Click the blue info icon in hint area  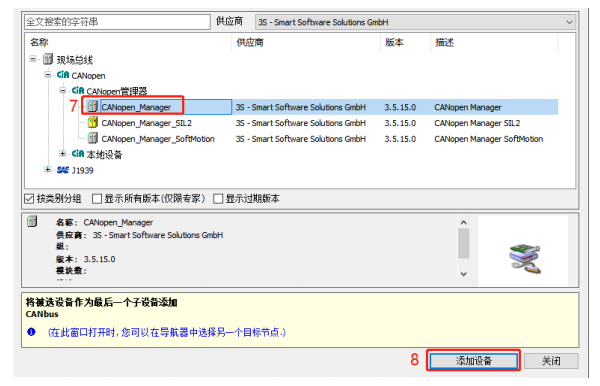coord(31,332)
